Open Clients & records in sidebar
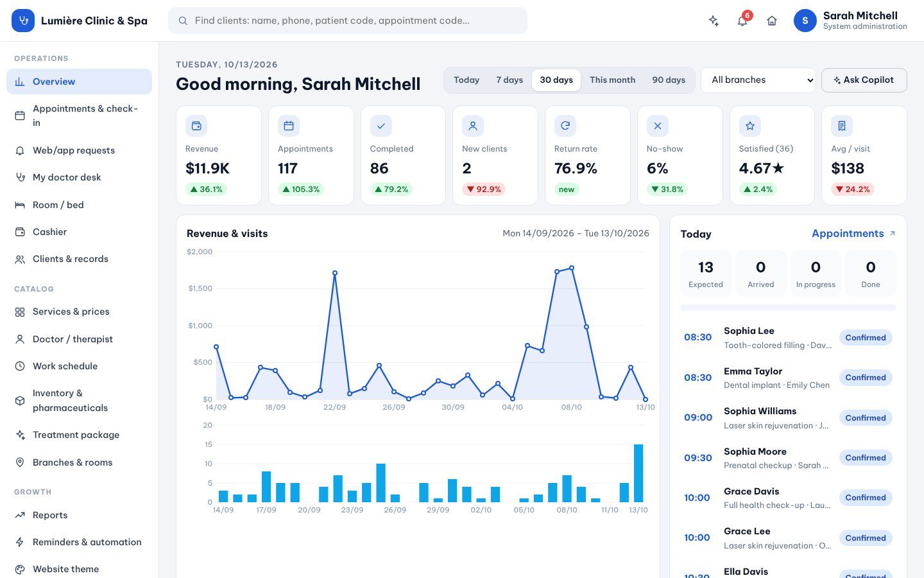This screenshot has height=578, width=924. pos(79,259)
